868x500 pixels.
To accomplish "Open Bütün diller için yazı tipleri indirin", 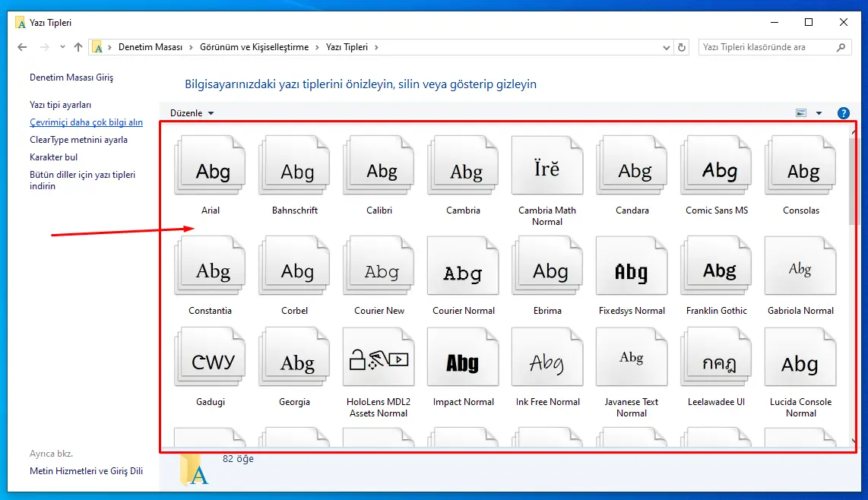I will 83,181.
